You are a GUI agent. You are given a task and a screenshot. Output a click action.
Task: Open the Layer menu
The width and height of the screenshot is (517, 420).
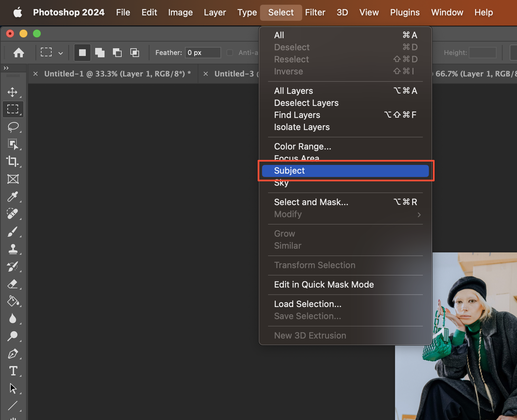coord(215,12)
